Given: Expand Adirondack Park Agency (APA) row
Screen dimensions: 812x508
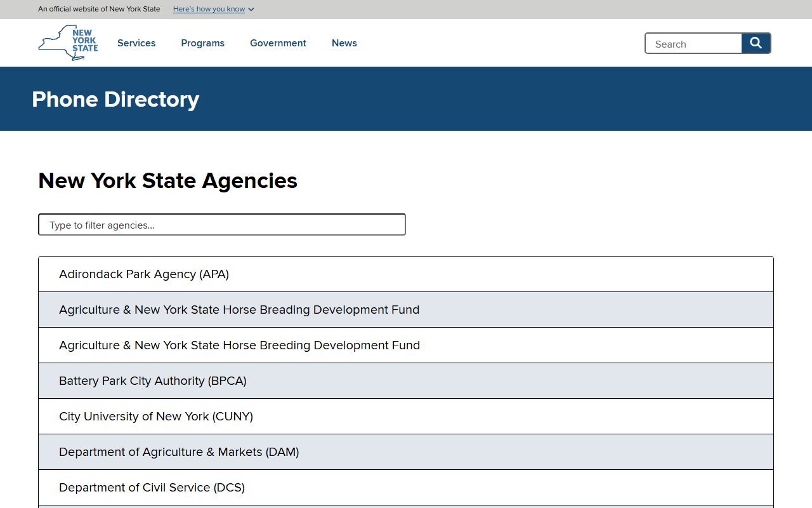Looking at the screenshot, I should coord(406,274).
